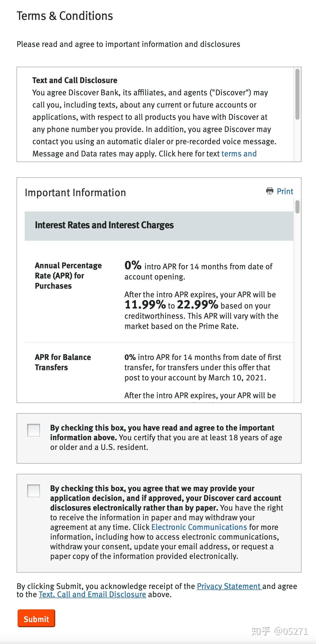Click the Text and Call Disclosure scrollbar thumb

click(x=297, y=94)
